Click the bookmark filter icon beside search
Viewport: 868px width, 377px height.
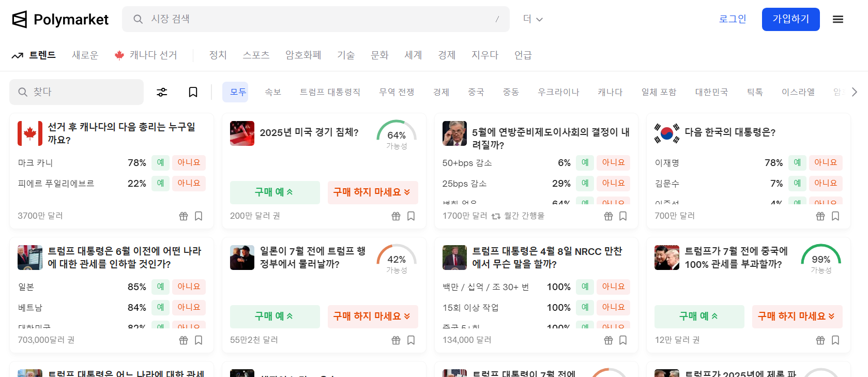click(193, 92)
